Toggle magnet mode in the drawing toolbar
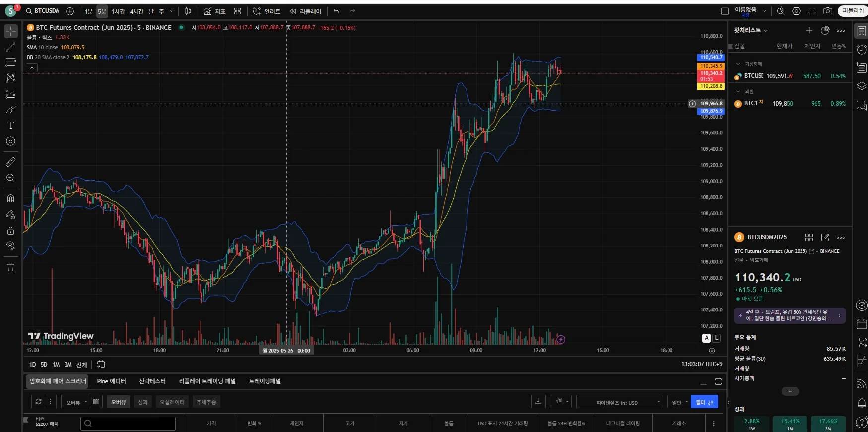Image resolution: width=868 pixels, height=432 pixels. point(10,199)
